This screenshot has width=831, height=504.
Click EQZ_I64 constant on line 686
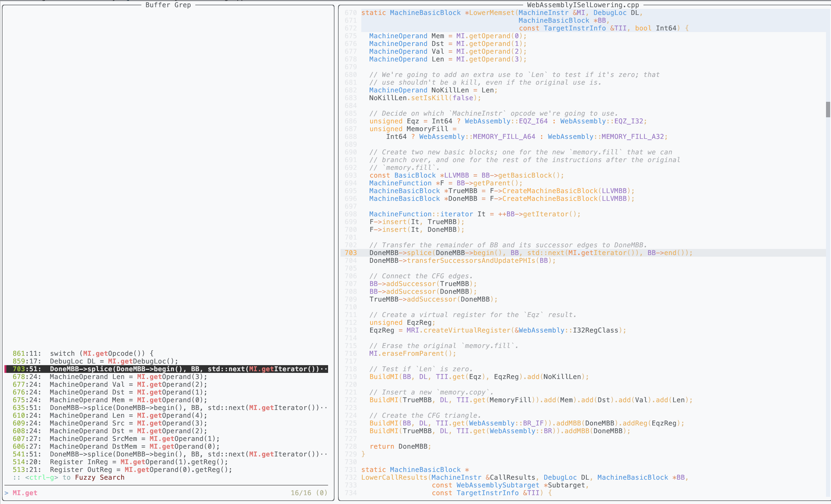click(x=533, y=121)
